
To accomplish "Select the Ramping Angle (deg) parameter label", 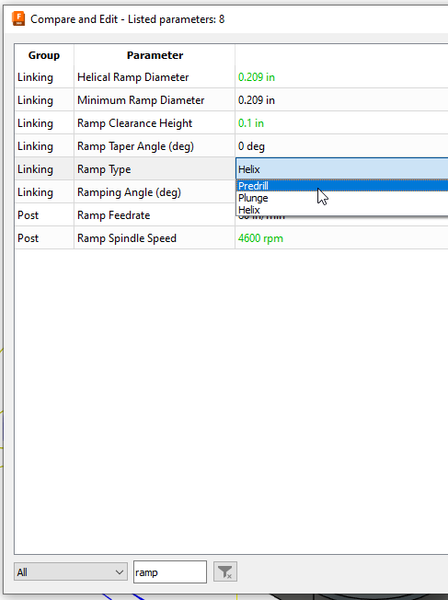I will [129, 192].
